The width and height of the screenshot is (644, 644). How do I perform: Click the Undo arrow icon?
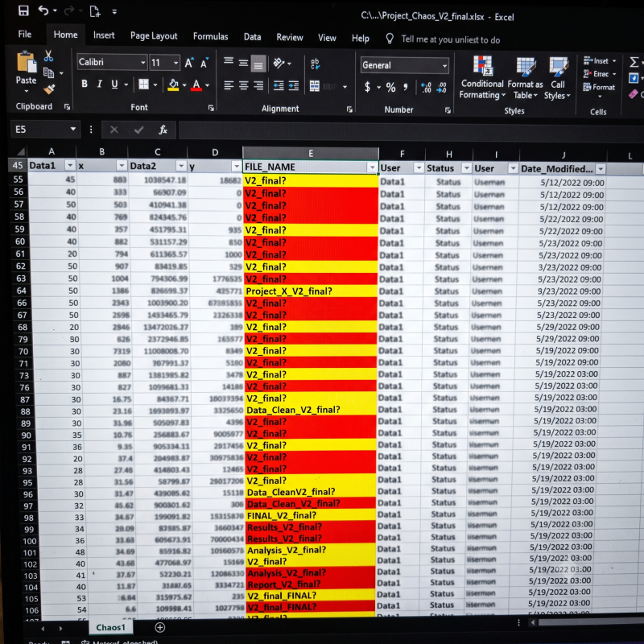click(43, 10)
